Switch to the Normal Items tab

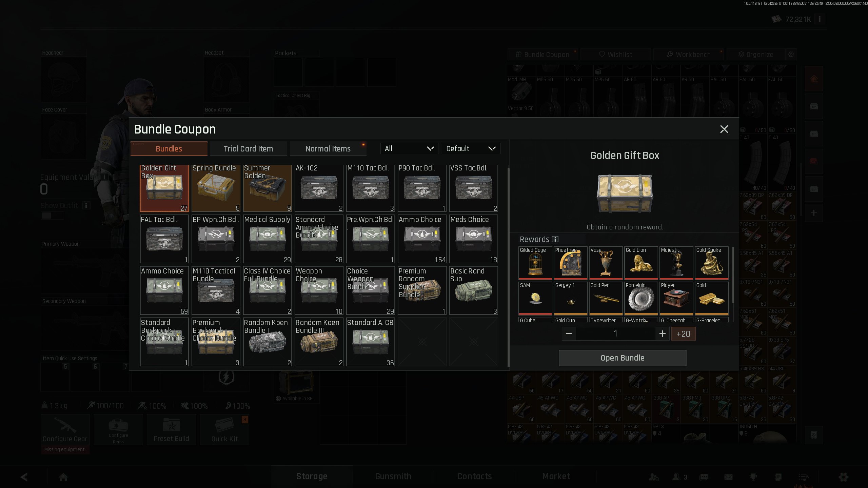click(328, 149)
